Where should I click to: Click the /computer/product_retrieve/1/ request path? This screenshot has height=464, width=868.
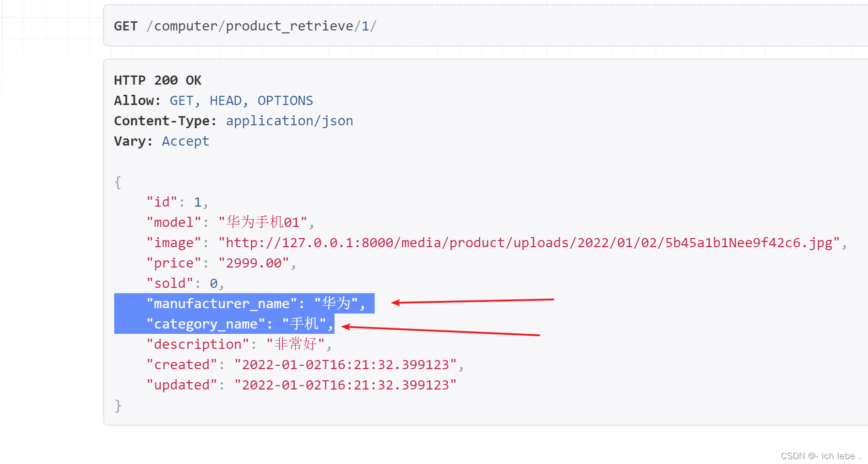(261, 26)
